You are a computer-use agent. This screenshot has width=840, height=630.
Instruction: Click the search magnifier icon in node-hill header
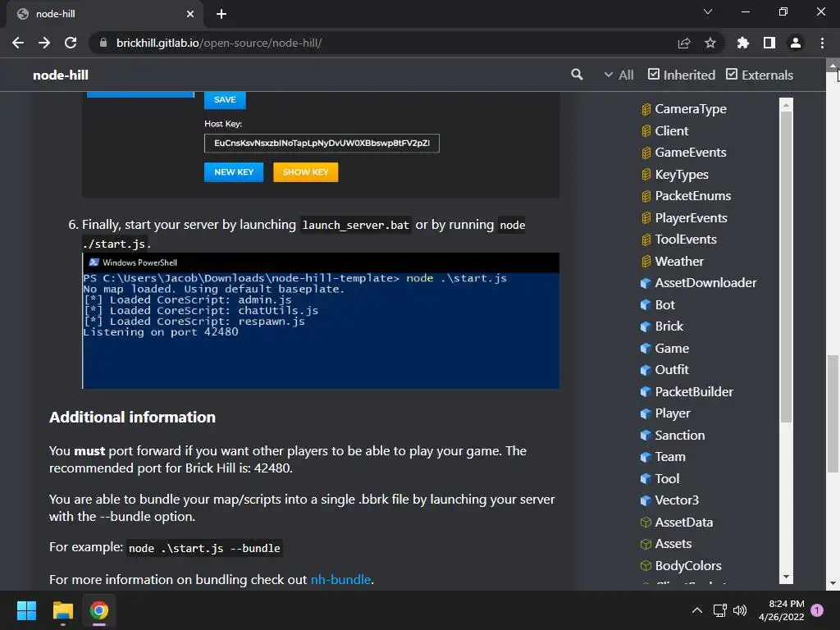[577, 75]
